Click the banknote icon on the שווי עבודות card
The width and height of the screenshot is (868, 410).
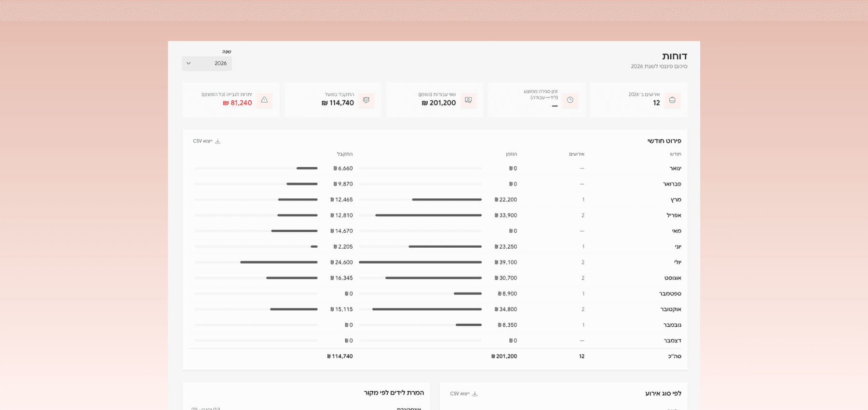468,100
